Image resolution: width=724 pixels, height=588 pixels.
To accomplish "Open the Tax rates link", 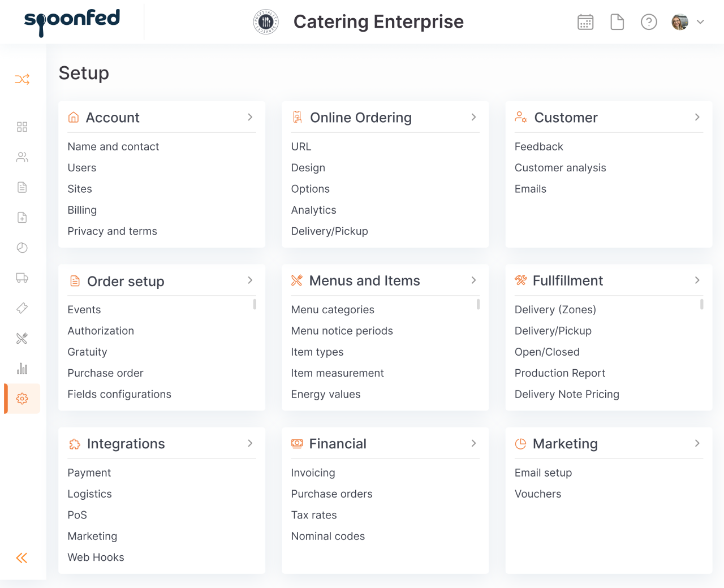I will point(314,514).
